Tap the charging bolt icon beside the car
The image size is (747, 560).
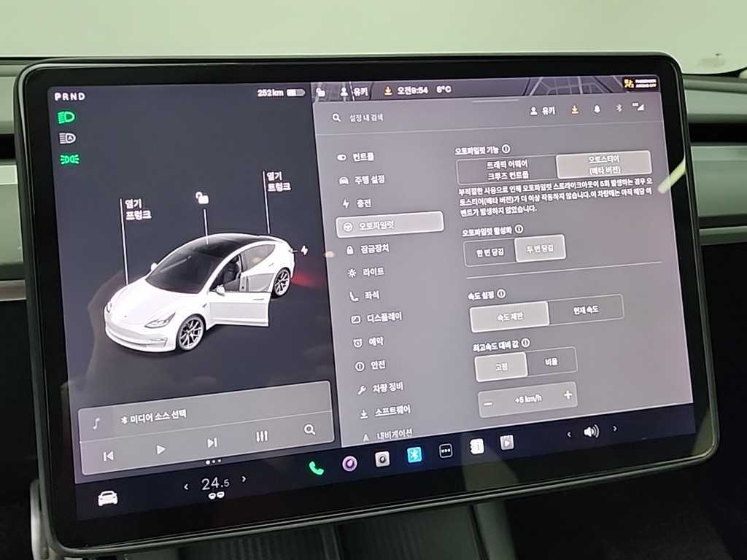(303, 249)
